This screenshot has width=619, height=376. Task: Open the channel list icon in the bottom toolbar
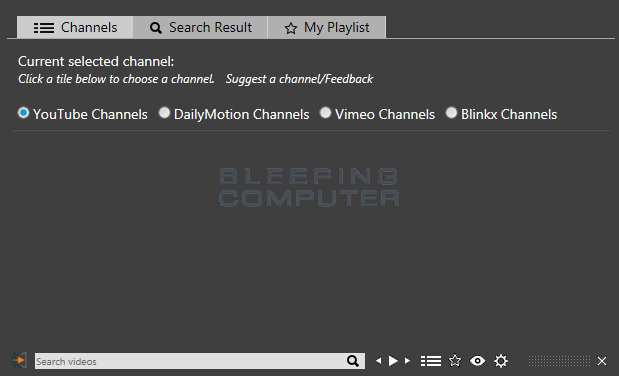click(x=431, y=361)
